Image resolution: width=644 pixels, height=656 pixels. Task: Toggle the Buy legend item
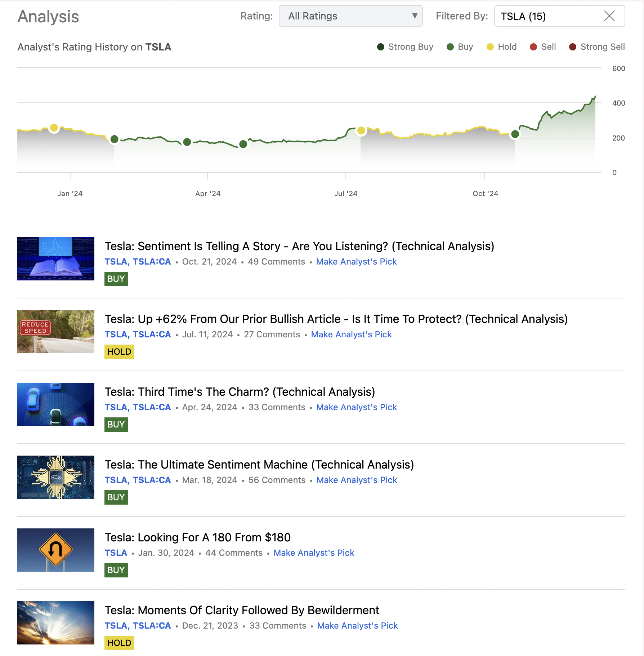point(460,47)
